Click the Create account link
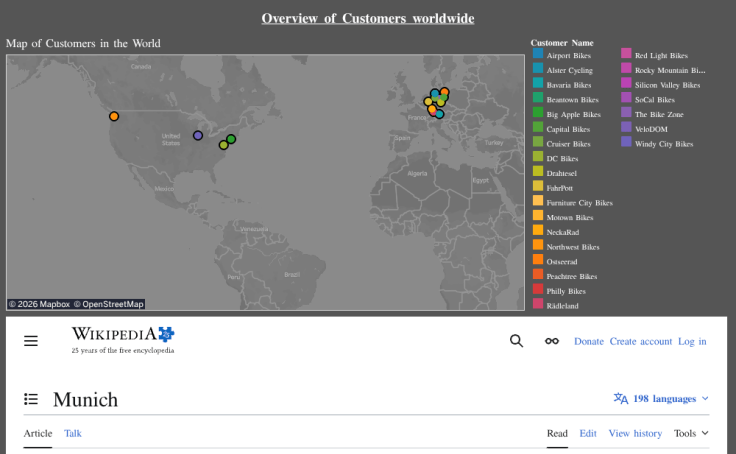This screenshot has width=736, height=454. (641, 341)
